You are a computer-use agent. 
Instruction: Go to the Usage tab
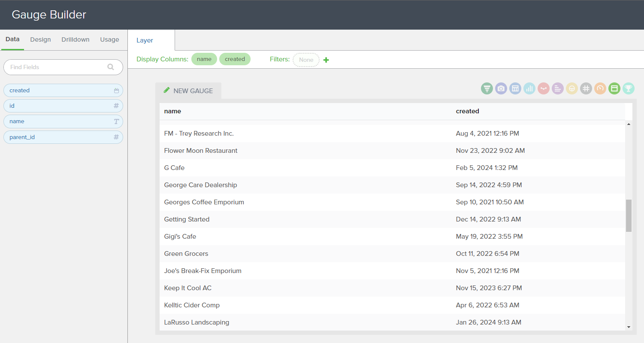[x=109, y=39]
